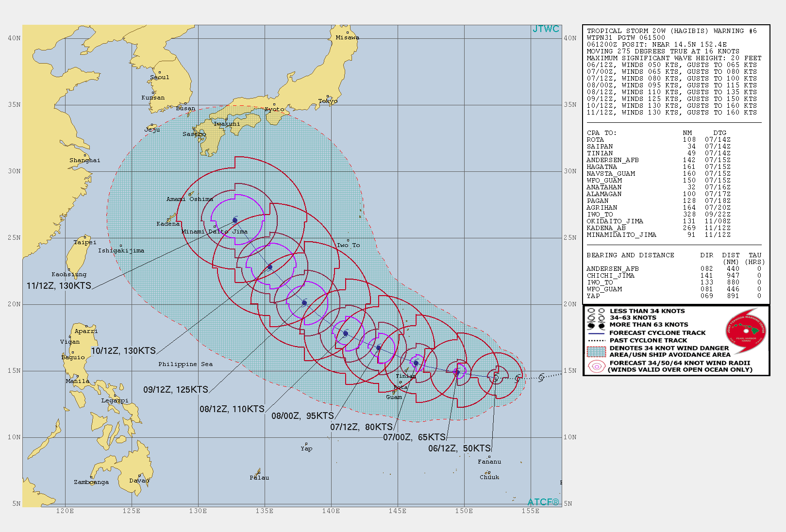
Task: Click the Kaohsiung label
Action: click(x=69, y=274)
